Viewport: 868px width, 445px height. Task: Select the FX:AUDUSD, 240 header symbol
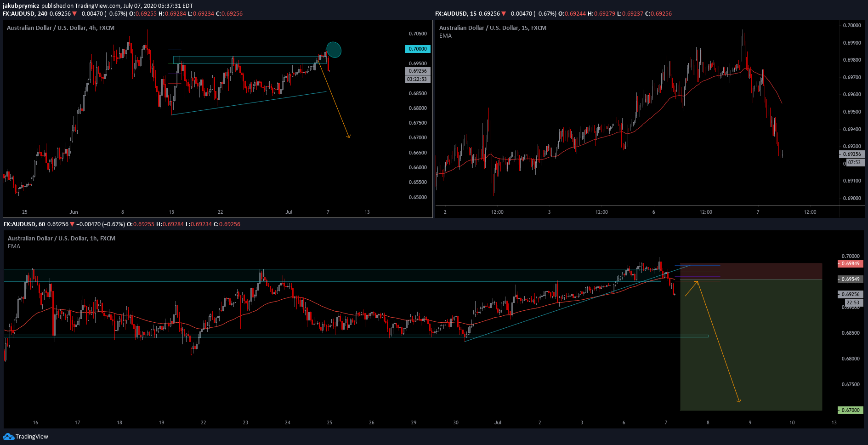pos(25,14)
